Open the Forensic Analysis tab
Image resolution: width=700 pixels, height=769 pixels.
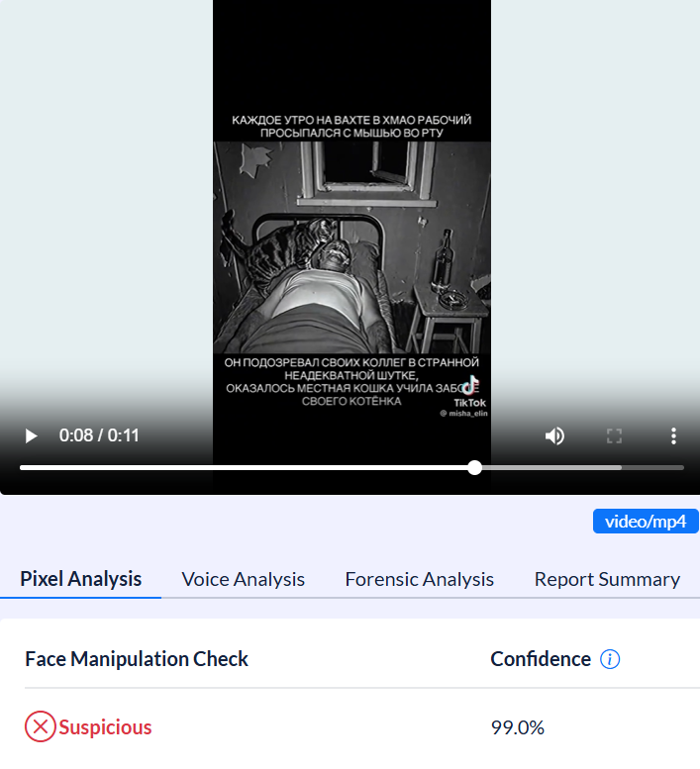(420, 579)
